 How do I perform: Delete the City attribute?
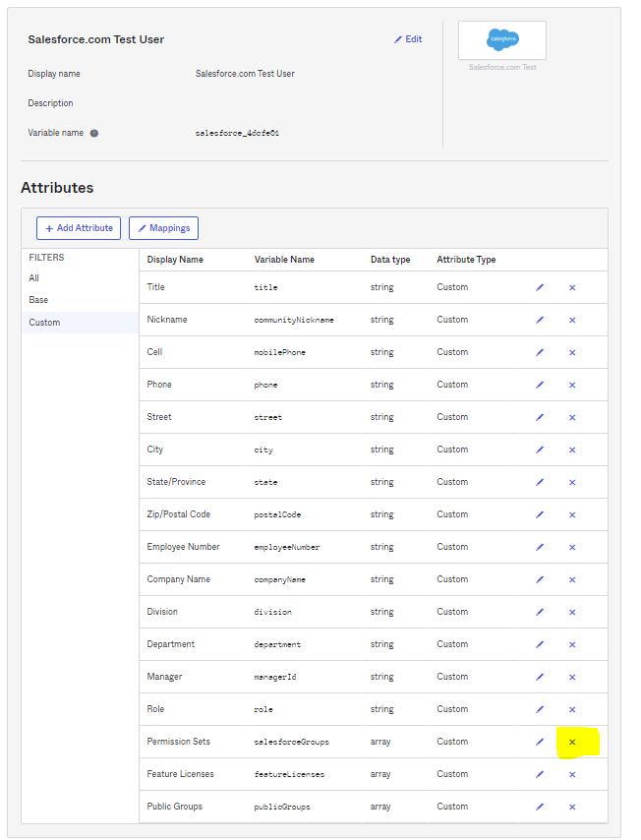coord(572,450)
